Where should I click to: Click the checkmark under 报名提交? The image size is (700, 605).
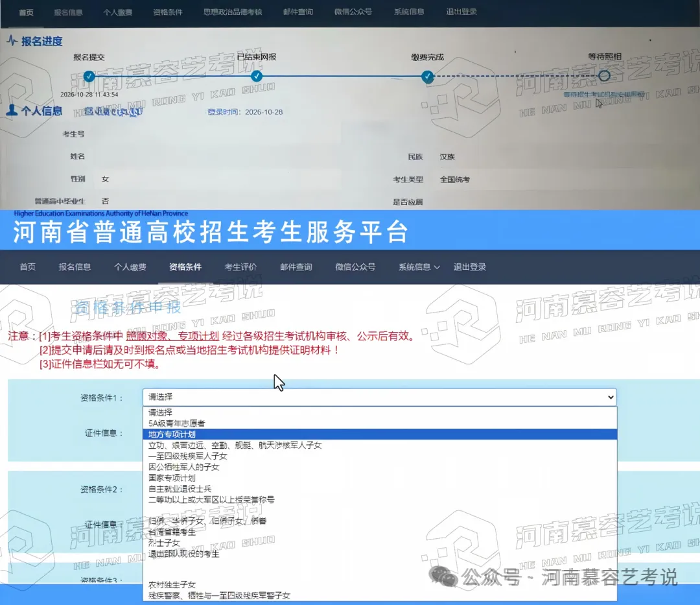tap(89, 77)
